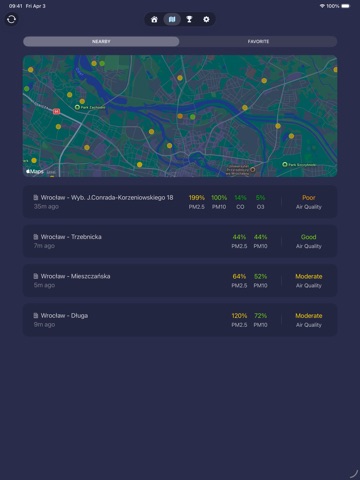Tap document icon beside Wyb. J.Conrada-Korzeniowskiego 18

36,197
